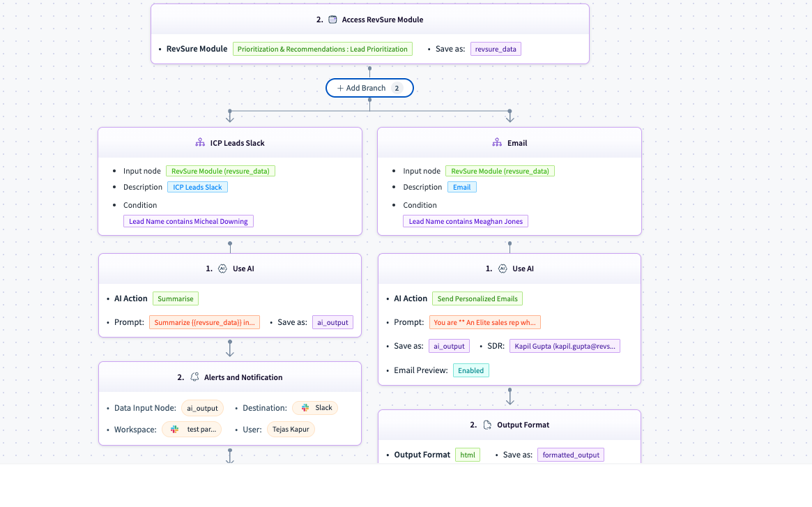
Task: Click the ai_output Data Input Node chip
Action: pos(203,408)
